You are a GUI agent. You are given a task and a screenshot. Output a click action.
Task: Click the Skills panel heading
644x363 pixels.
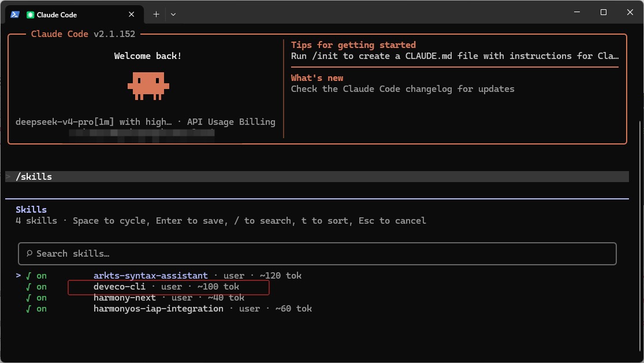pos(31,210)
